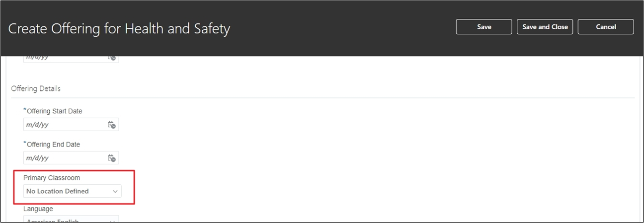Click the required asterisk beside Offering End Date
Image resolution: width=644 pixels, height=223 pixels.
[24, 143]
